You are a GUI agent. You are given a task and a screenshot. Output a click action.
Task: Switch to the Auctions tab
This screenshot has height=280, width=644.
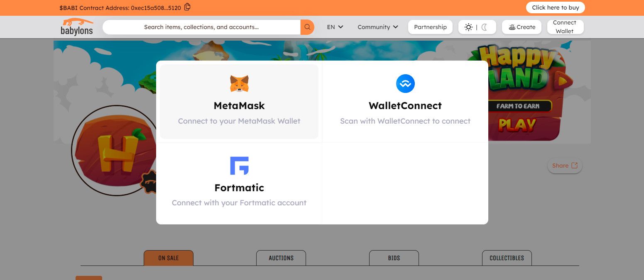coord(281,258)
